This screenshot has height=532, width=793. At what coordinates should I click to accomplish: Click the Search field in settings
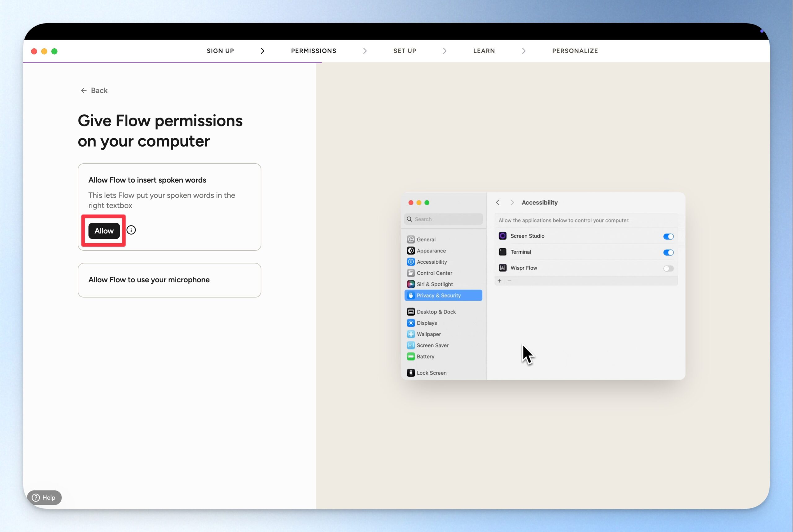click(x=444, y=219)
